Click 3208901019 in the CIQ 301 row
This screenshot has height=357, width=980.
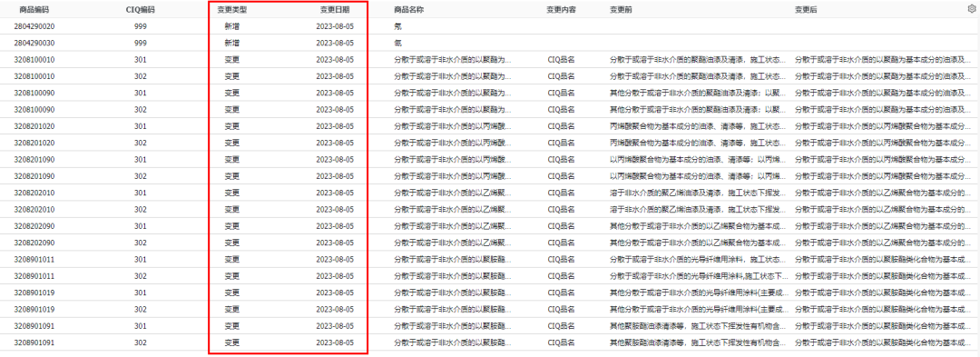coord(34,293)
